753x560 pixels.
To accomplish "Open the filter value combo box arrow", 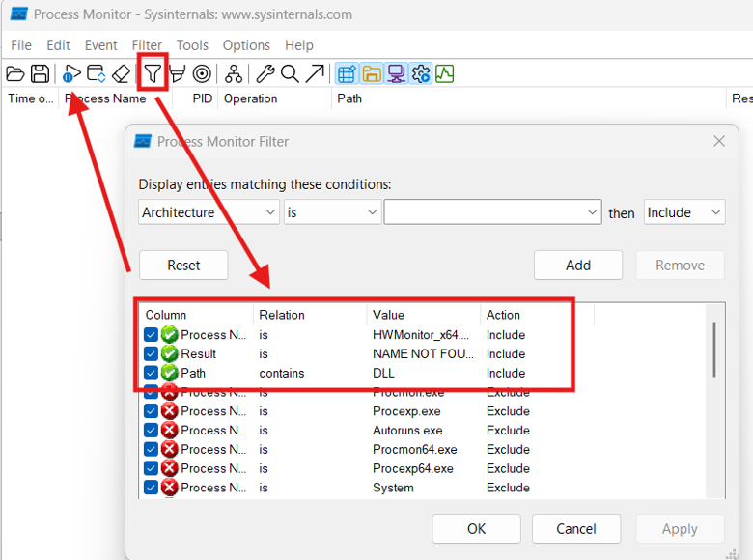I will tap(592, 212).
